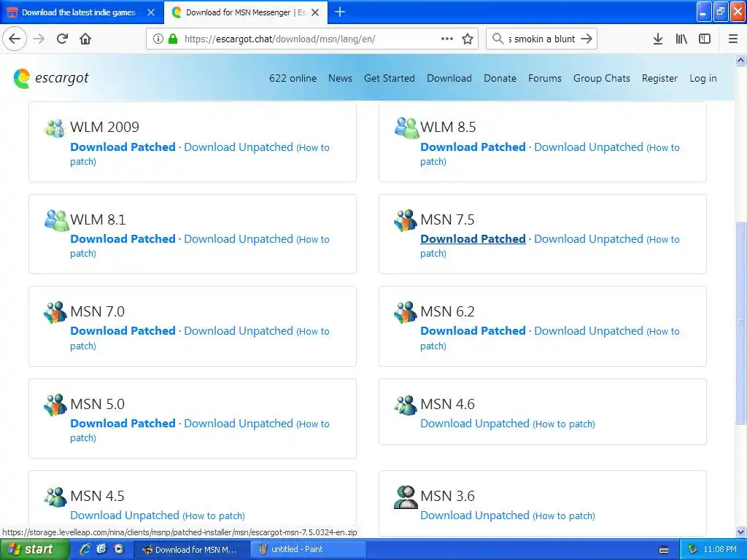Visit the Forums
Image resolution: width=747 pixels, height=560 pixels.
click(x=544, y=78)
